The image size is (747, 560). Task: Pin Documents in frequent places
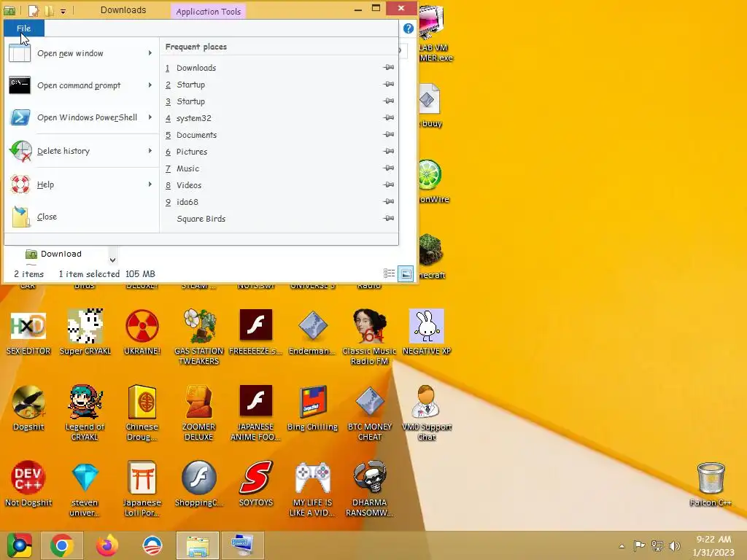pos(389,135)
